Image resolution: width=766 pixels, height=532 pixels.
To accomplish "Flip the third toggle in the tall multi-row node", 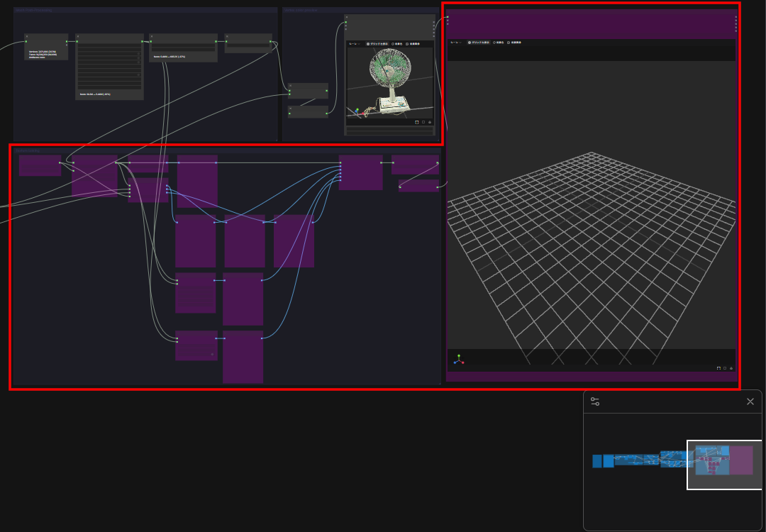I will tap(139, 62).
